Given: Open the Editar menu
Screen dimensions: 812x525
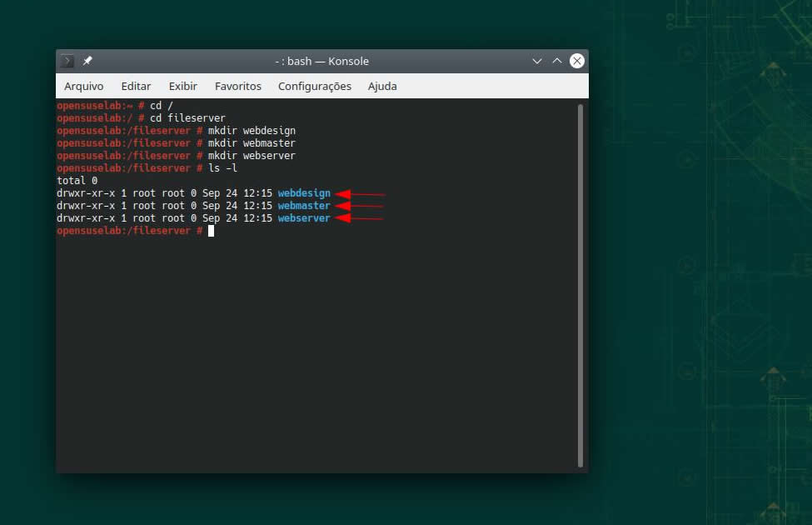Looking at the screenshot, I should coord(136,86).
